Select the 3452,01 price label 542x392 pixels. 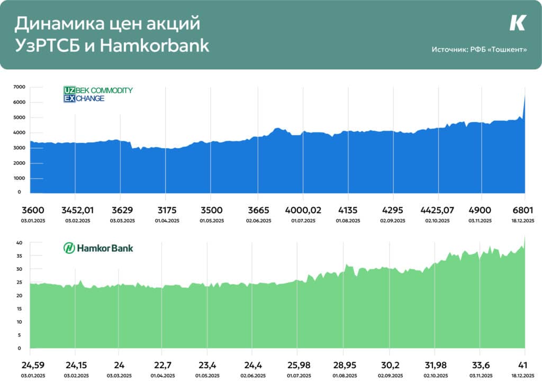(x=77, y=210)
